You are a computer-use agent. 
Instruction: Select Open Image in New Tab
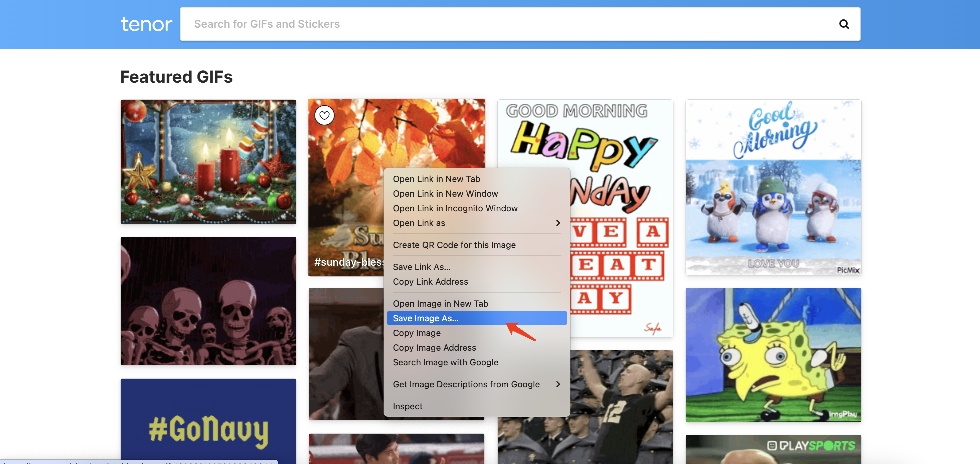[x=440, y=304]
